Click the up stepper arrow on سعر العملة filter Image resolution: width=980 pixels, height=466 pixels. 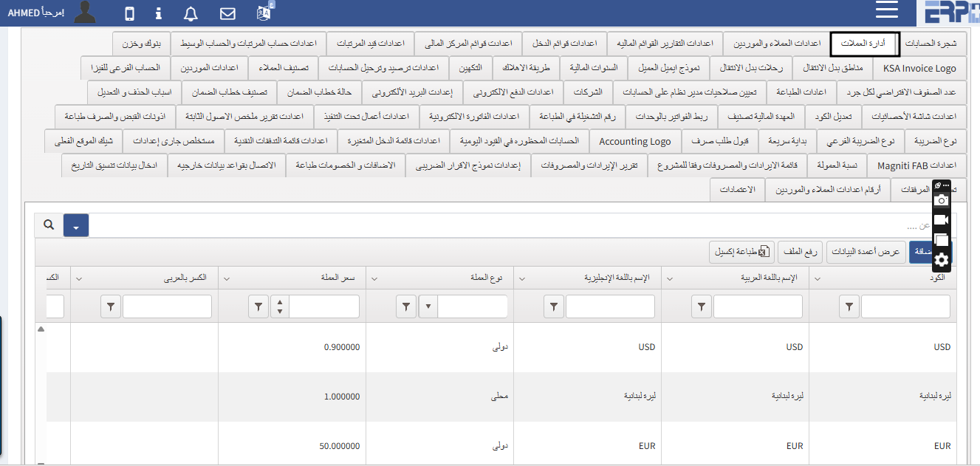pyautogui.click(x=280, y=301)
